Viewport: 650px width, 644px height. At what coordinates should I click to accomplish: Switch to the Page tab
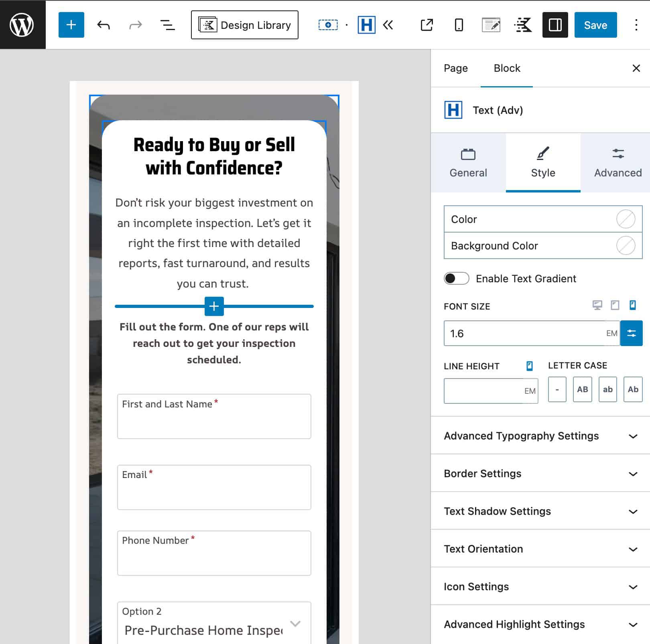tap(455, 68)
